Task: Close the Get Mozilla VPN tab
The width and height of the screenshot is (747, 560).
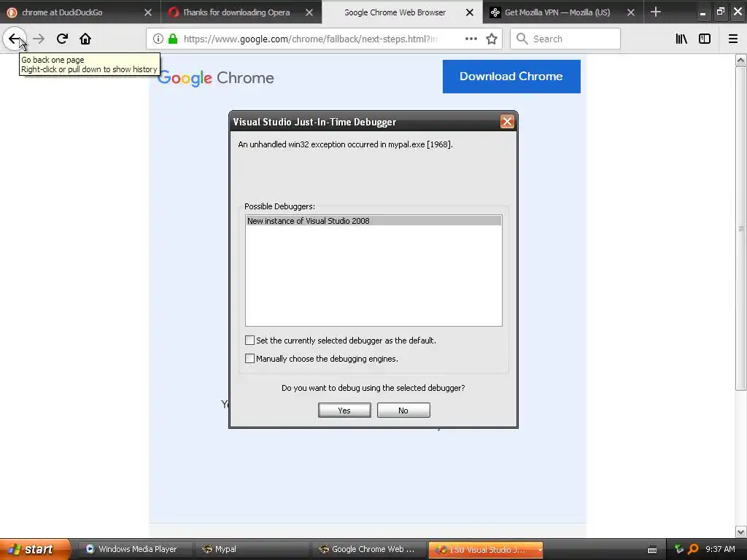Action: (x=631, y=12)
